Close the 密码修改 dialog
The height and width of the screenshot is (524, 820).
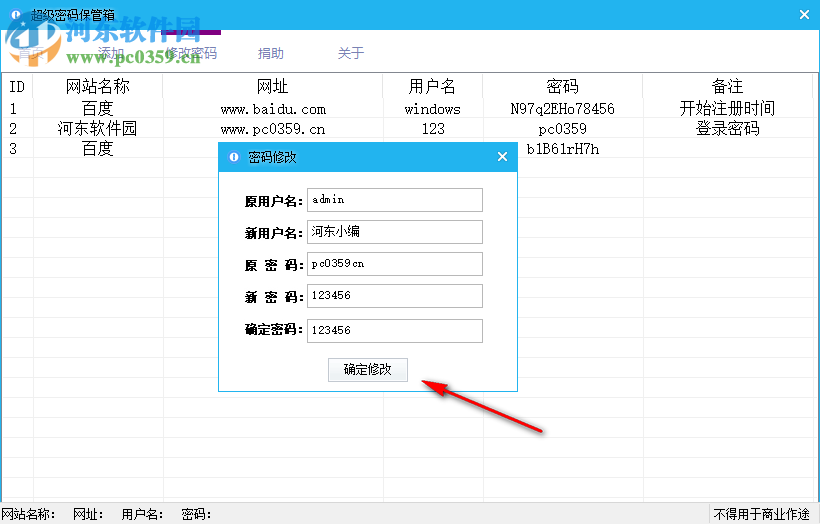coord(502,157)
